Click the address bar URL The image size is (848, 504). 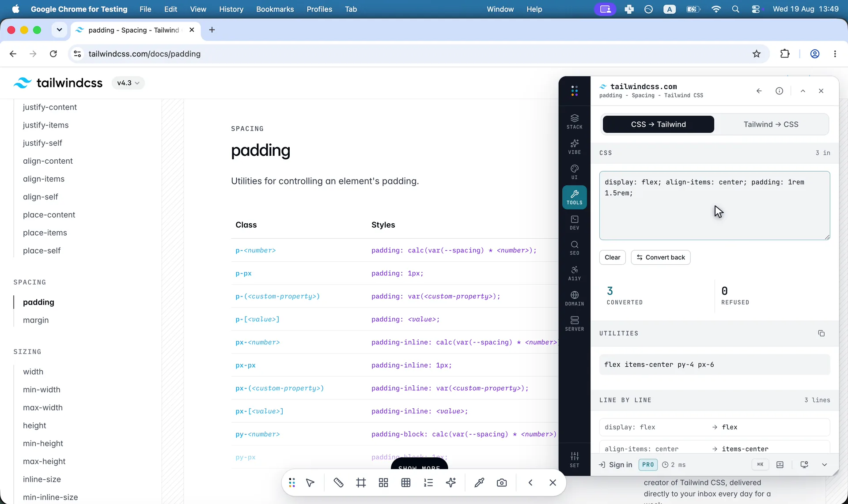click(x=144, y=54)
